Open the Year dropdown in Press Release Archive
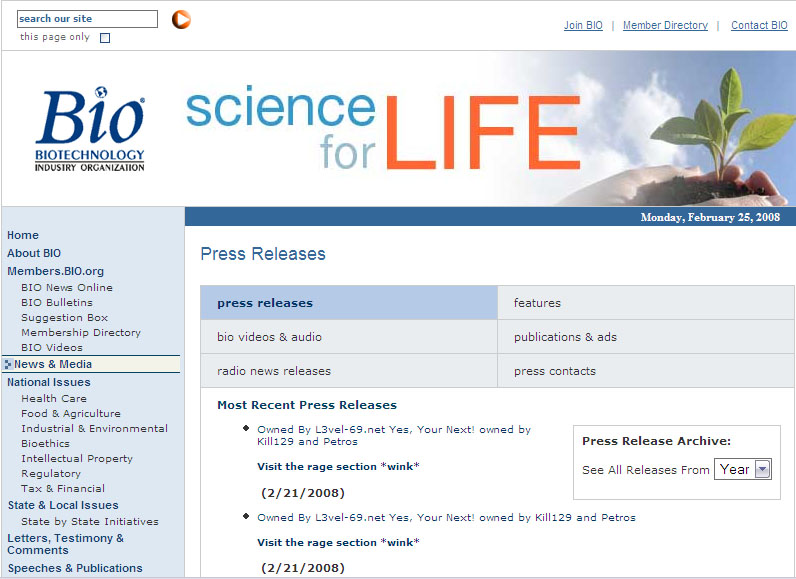 coord(743,469)
